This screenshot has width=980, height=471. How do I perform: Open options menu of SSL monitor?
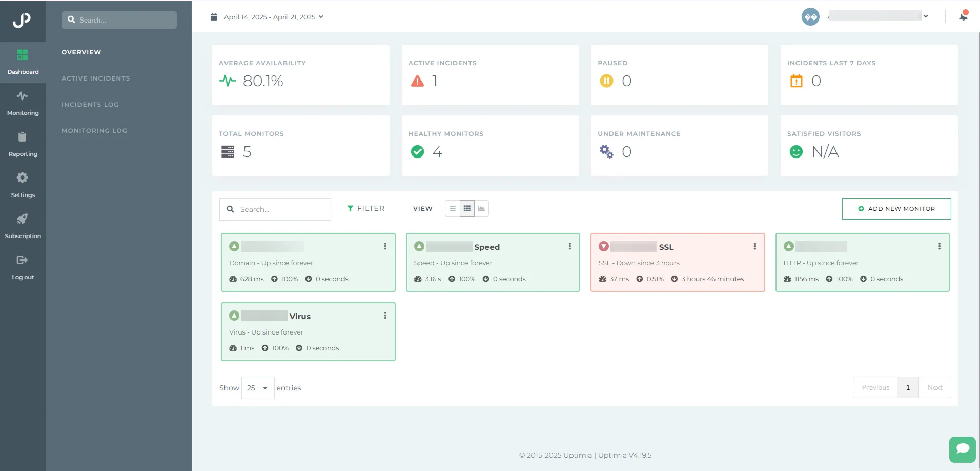pyautogui.click(x=754, y=247)
